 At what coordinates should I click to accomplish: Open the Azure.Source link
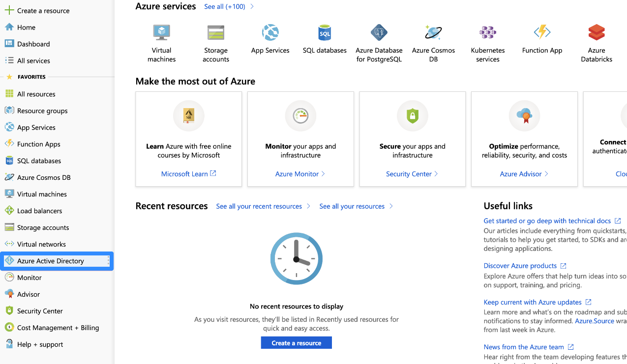595,321
